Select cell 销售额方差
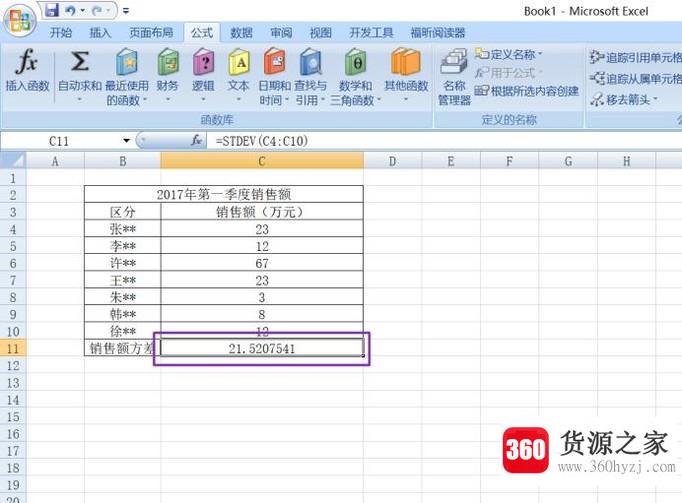Screen dimensions: 682x503 (x=123, y=348)
